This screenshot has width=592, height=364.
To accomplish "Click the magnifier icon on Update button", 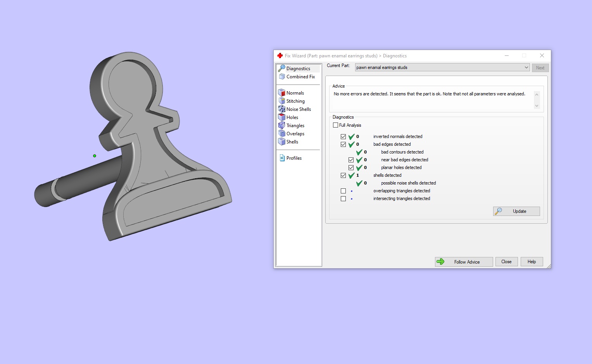I will coord(499,211).
